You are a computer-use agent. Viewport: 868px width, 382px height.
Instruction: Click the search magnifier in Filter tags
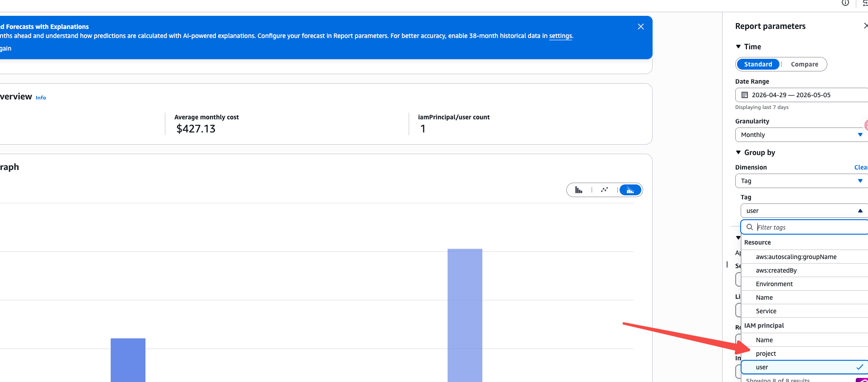point(750,227)
